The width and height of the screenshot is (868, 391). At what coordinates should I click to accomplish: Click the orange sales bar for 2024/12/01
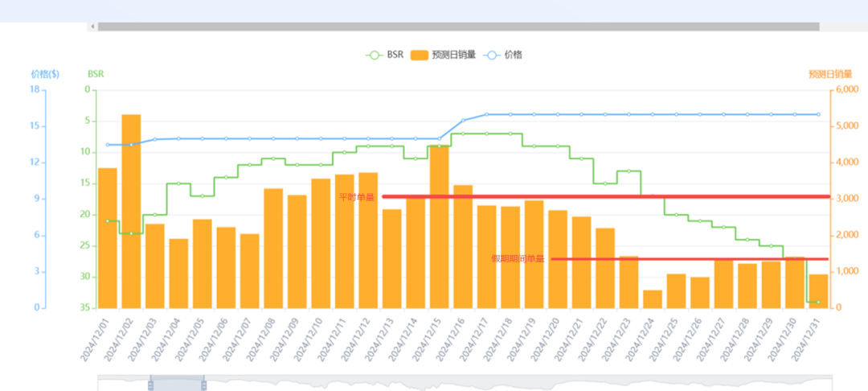coord(108,237)
